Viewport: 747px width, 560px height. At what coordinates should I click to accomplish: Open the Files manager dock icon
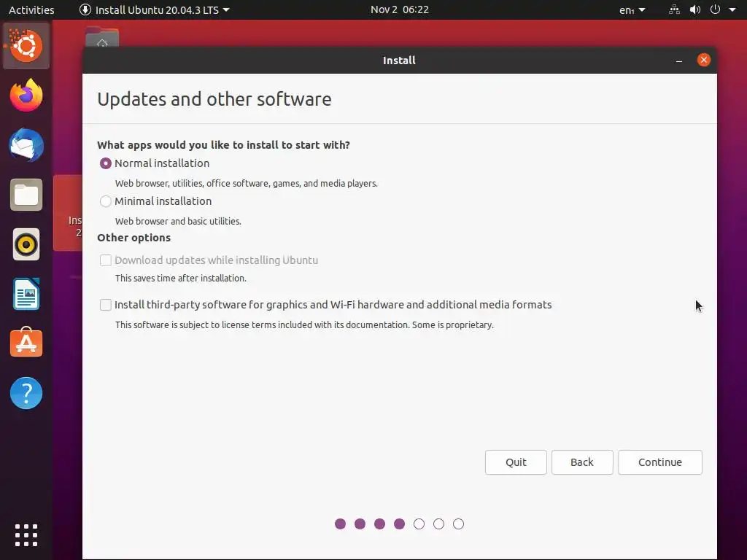pos(26,195)
